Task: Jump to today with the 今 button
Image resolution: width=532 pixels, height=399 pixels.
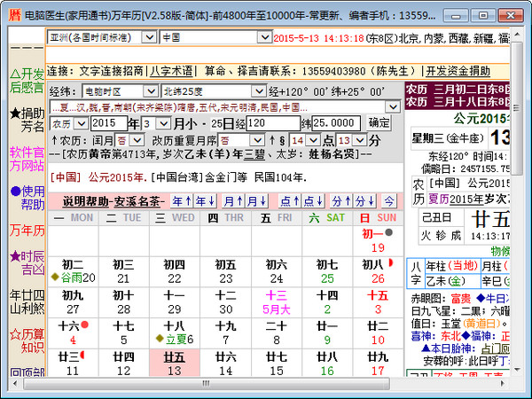Action: point(389,201)
